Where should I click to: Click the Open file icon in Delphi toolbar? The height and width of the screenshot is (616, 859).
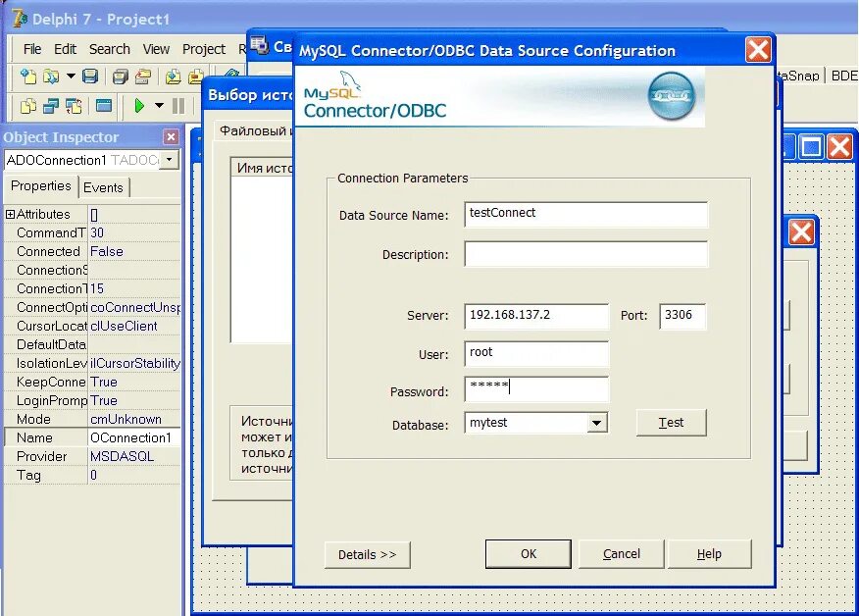(x=51, y=77)
